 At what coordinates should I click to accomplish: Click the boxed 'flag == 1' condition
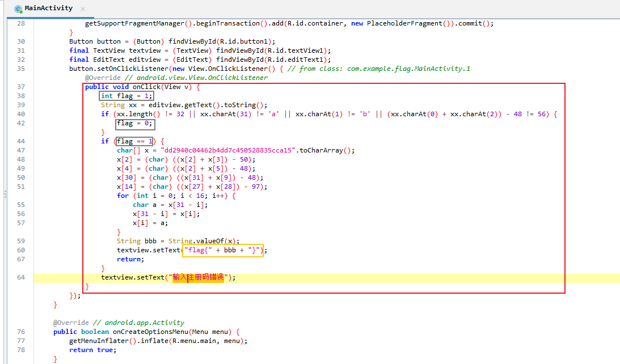click(134, 141)
